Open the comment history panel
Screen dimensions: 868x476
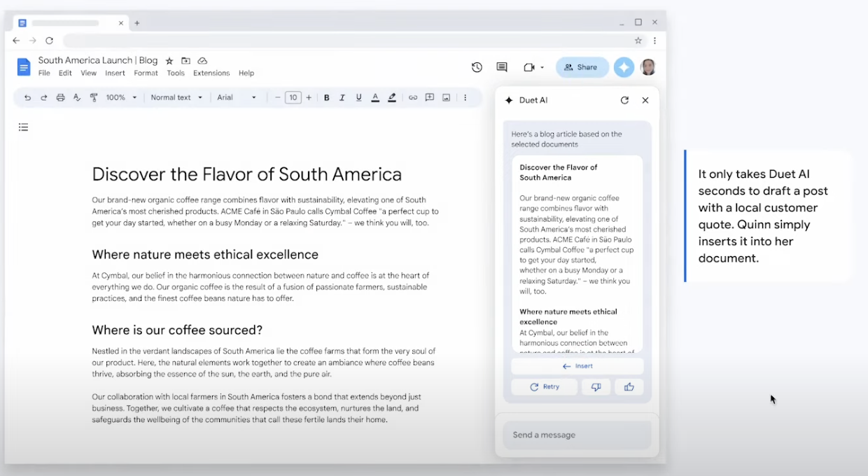click(502, 67)
